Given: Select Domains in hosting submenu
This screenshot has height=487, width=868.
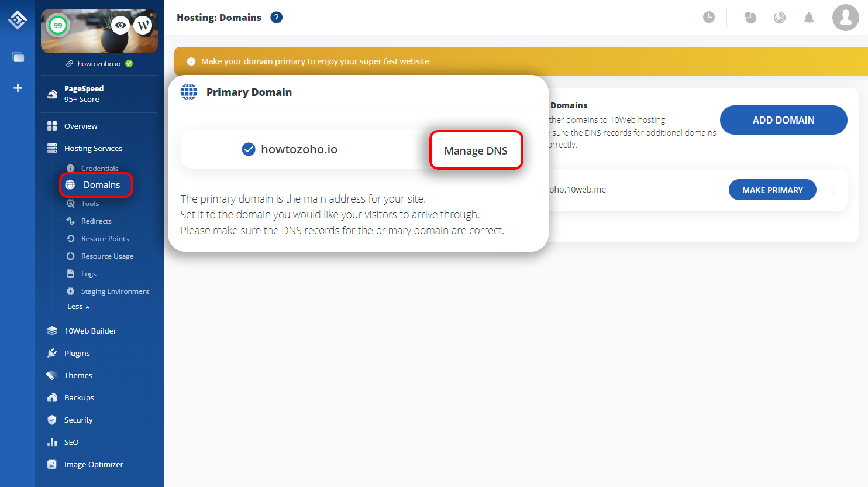Looking at the screenshot, I should coord(102,185).
